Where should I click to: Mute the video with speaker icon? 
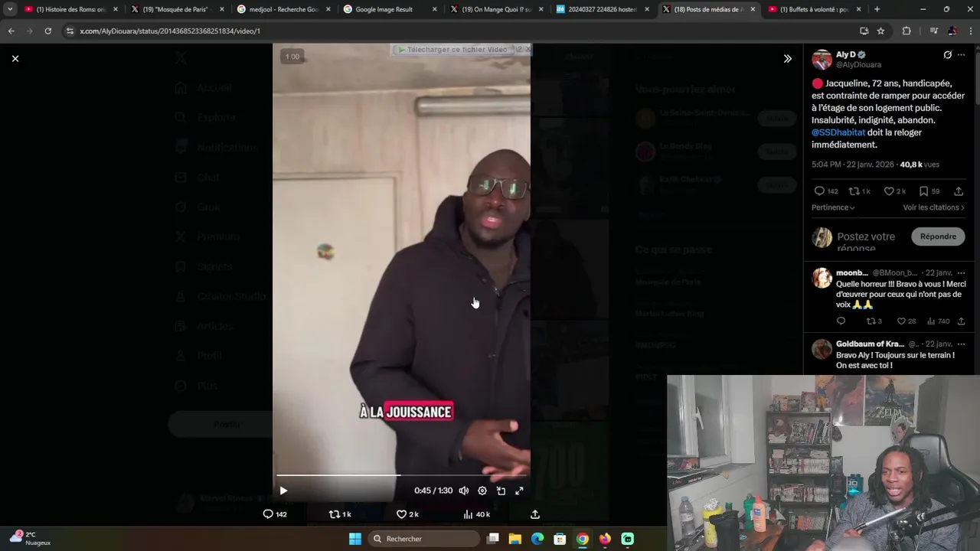(464, 491)
